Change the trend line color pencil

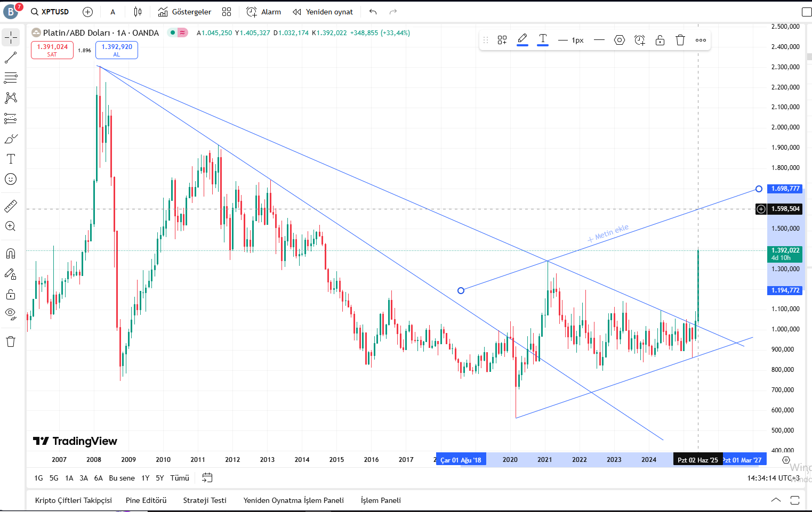tap(522, 40)
